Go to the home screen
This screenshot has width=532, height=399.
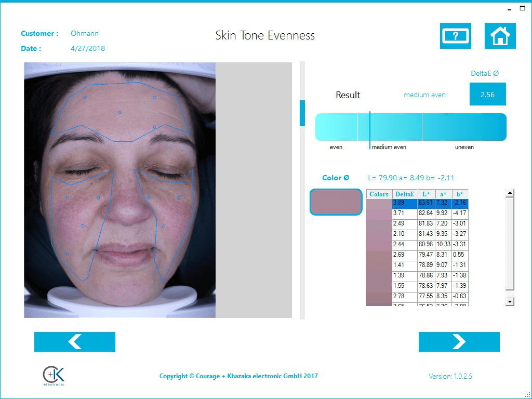pyautogui.click(x=500, y=36)
